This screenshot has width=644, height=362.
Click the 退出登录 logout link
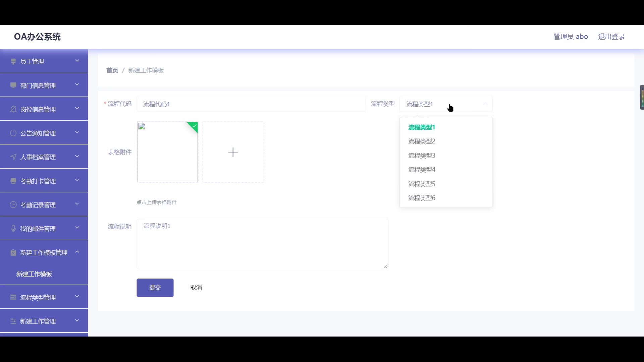coord(611,37)
